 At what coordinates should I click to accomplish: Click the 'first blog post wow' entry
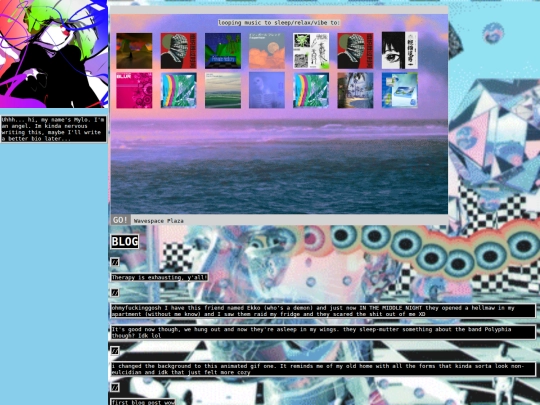click(143, 402)
